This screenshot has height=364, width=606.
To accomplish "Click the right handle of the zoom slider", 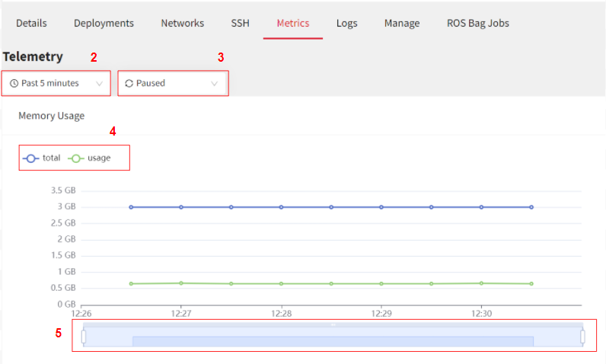I will (583, 337).
